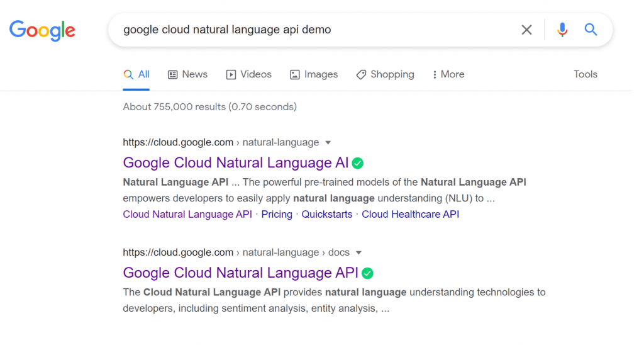The width and height of the screenshot is (644, 345).
Task: Click green verified checkmark beside Natural Language API
Action: tap(367, 273)
